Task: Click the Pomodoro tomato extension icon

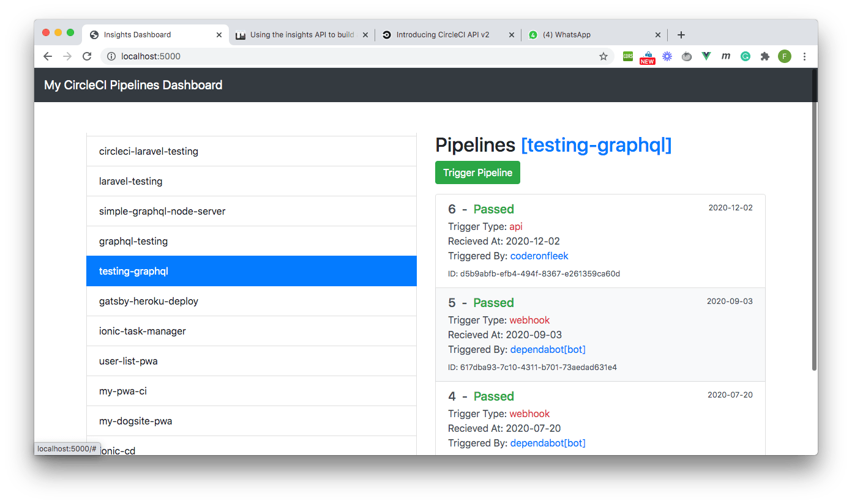Action: click(686, 56)
